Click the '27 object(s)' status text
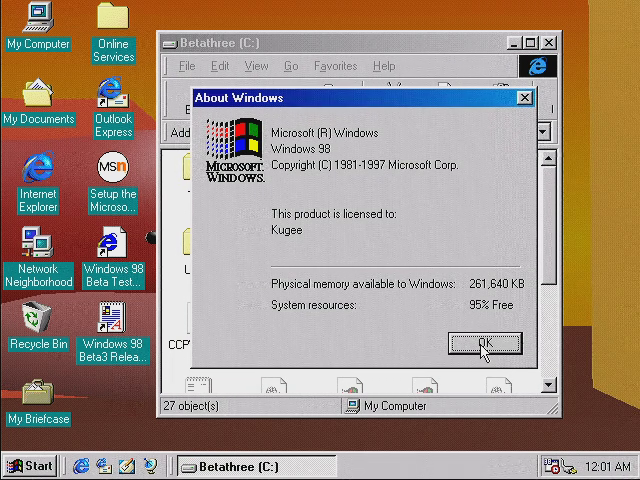640x480 pixels. pos(191,406)
